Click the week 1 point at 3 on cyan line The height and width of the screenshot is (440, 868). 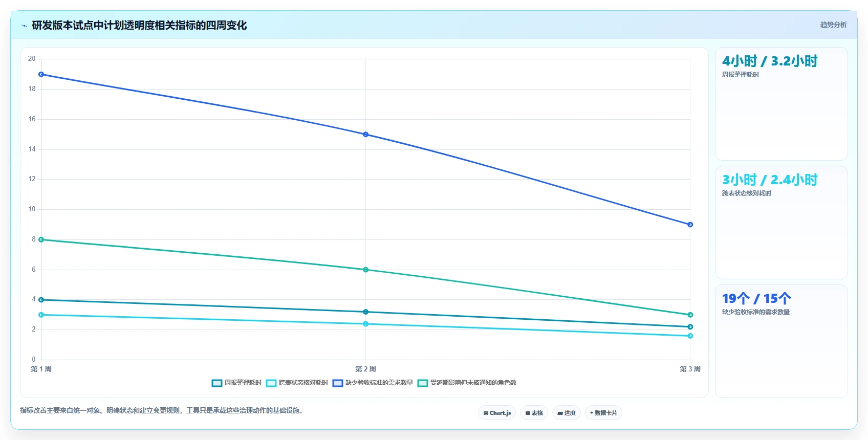point(41,315)
